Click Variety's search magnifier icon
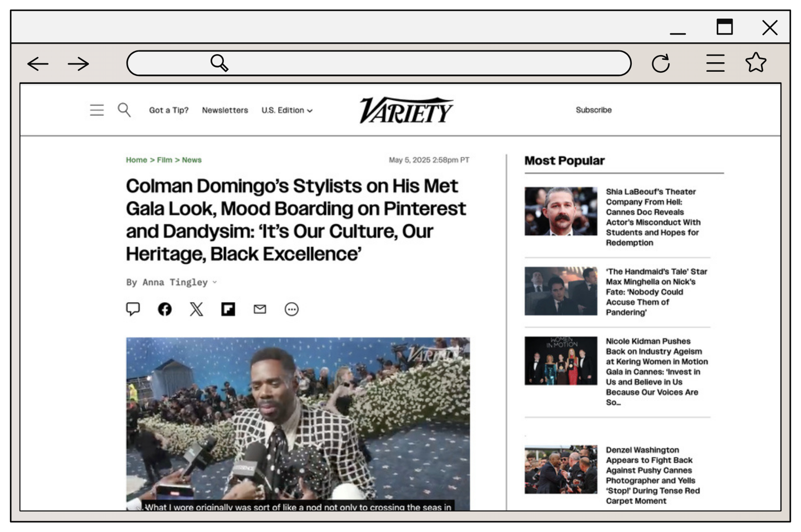 coord(125,110)
